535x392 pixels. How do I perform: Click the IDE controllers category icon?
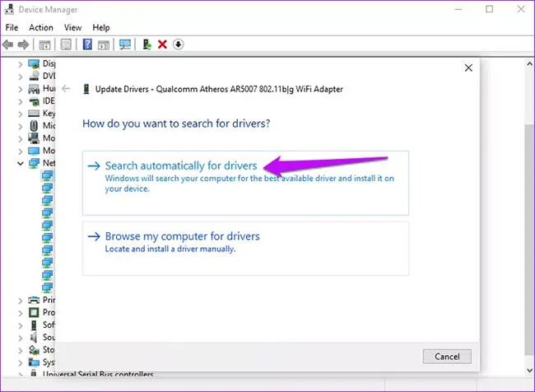tap(34, 100)
